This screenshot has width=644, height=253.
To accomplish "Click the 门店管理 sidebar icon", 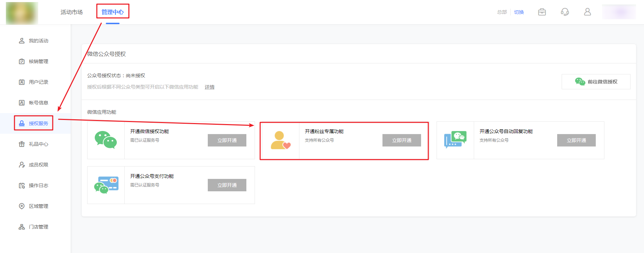I will click(x=22, y=227).
